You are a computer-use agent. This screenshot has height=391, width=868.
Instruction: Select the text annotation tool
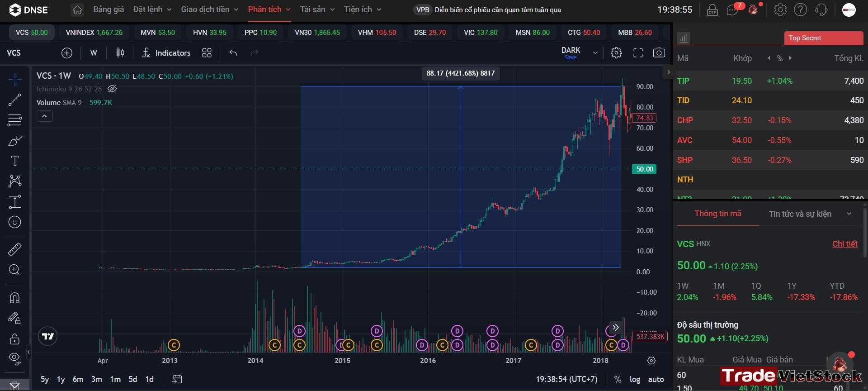[14, 161]
